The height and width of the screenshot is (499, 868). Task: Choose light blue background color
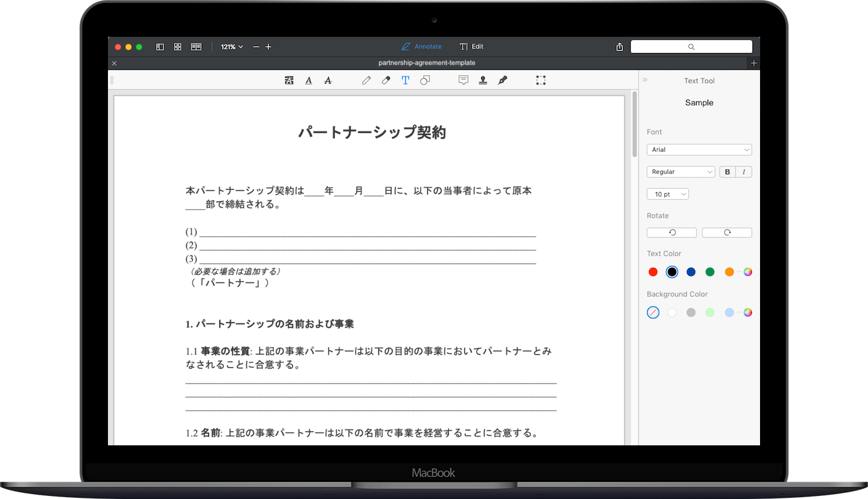click(x=729, y=313)
